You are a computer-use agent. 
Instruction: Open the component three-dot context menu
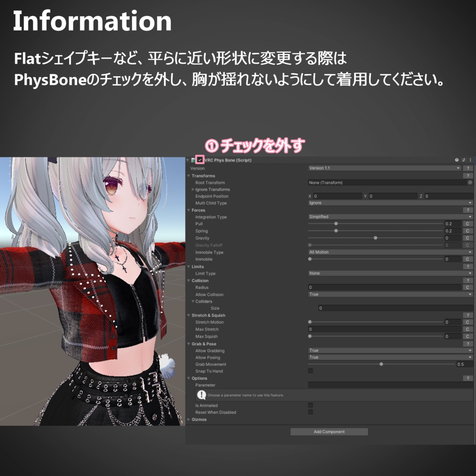470,160
